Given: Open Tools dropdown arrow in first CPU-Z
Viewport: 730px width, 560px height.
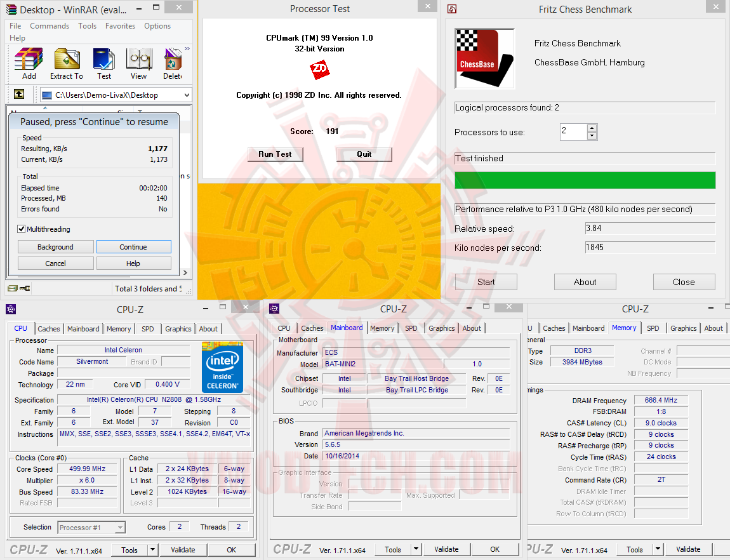Looking at the screenshot, I should point(152,550).
